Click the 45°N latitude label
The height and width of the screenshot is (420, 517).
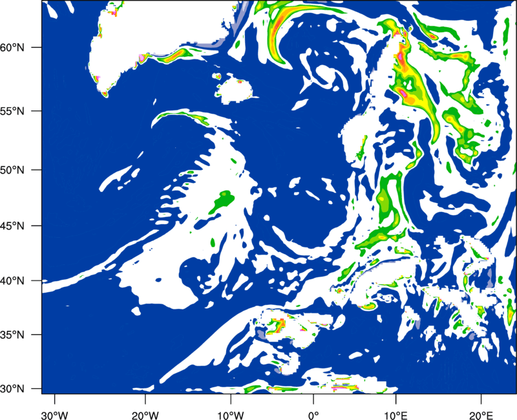coord(12,226)
